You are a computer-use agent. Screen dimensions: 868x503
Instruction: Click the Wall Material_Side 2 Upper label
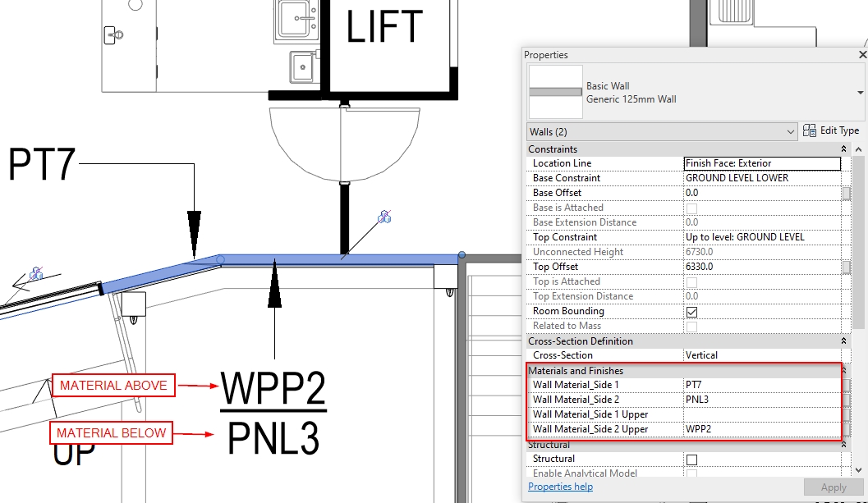pyautogui.click(x=590, y=429)
